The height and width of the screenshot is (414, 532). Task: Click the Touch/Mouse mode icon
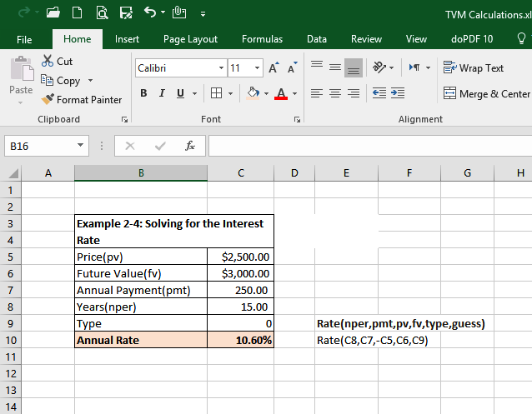point(178,12)
